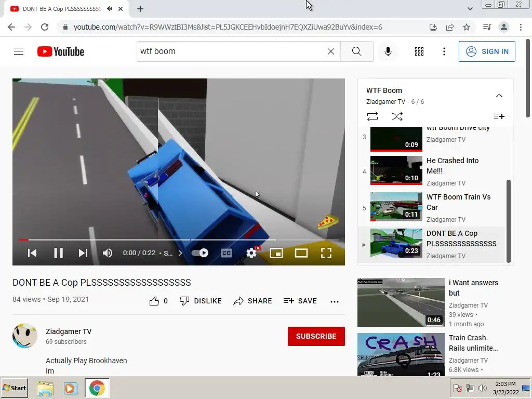Screen dimensions: 532x399
Task: Pause the playing video
Action: tap(58, 253)
